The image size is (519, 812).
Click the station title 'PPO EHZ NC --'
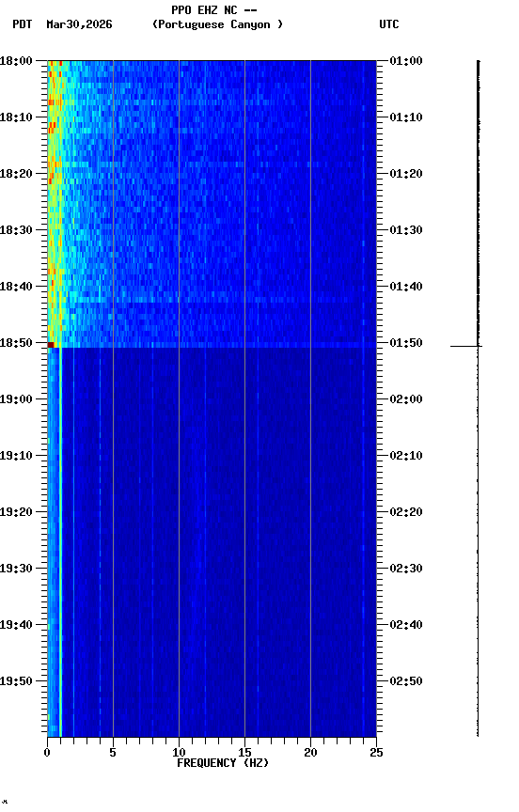pos(214,9)
